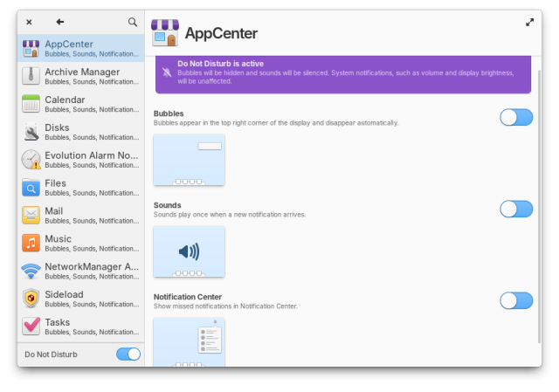Click the Tasks checkmark icon
The width and height of the screenshot is (559, 392).
(31, 326)
